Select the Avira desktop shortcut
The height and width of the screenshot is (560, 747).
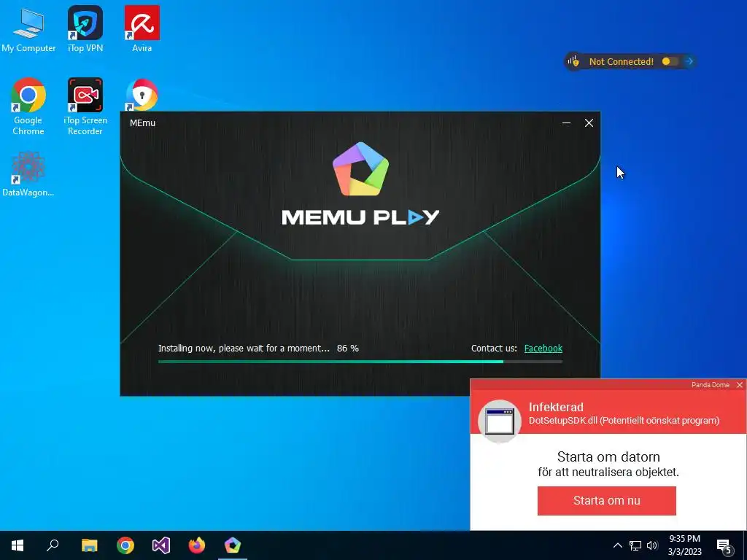(x=142, y=29)
